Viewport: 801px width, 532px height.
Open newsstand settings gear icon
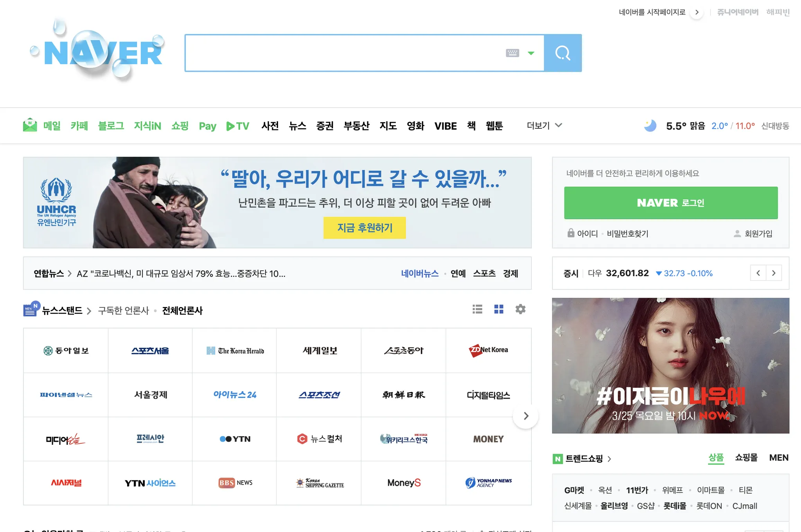point(520,309)
